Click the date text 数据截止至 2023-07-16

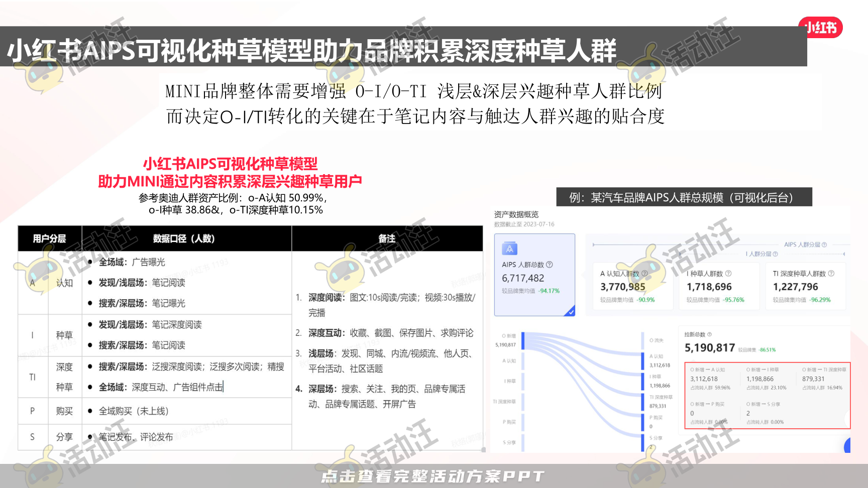point(524,224)
